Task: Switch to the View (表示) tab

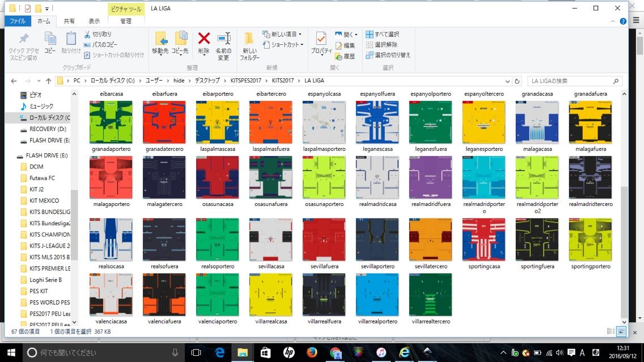Action: [x=94, y=21]
